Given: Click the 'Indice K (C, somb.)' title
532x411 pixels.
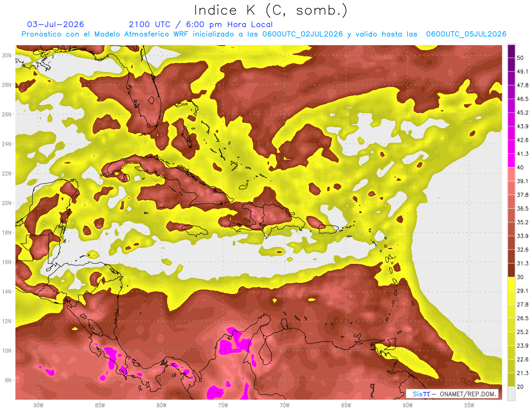Looking at the screenshot, I should pyautogui.click(x=271, y=11).
